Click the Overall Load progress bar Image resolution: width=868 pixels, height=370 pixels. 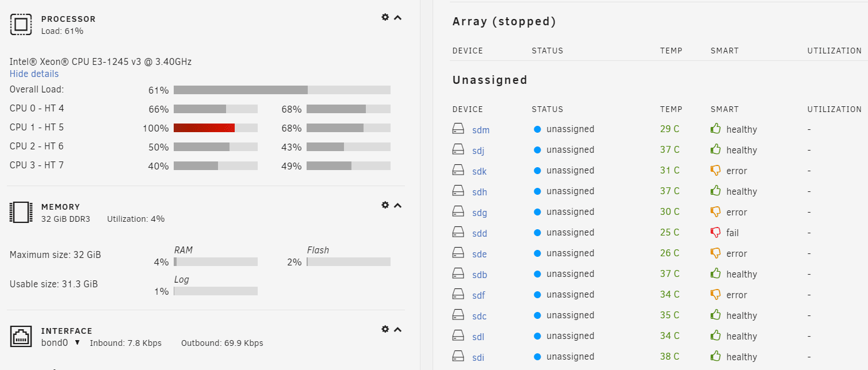pyautogui.click(x=282, y=90)
